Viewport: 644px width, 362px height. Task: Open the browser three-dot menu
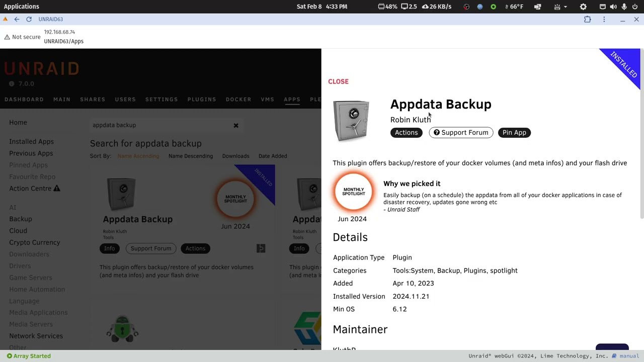click(x=604, y=19)
